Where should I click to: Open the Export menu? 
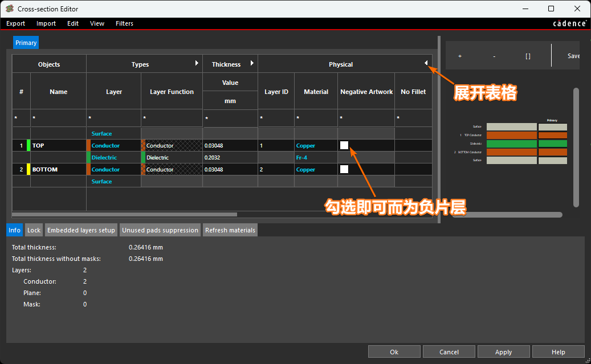point(16,23)
